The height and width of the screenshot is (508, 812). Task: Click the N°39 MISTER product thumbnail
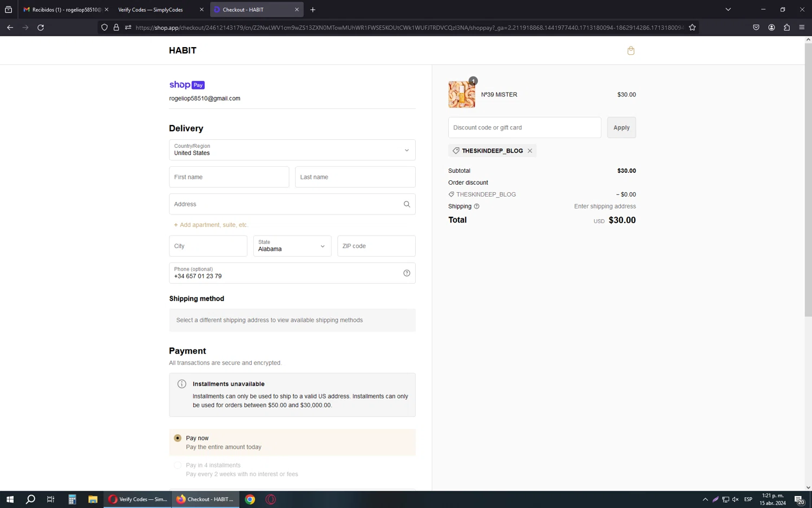(462, 94)
